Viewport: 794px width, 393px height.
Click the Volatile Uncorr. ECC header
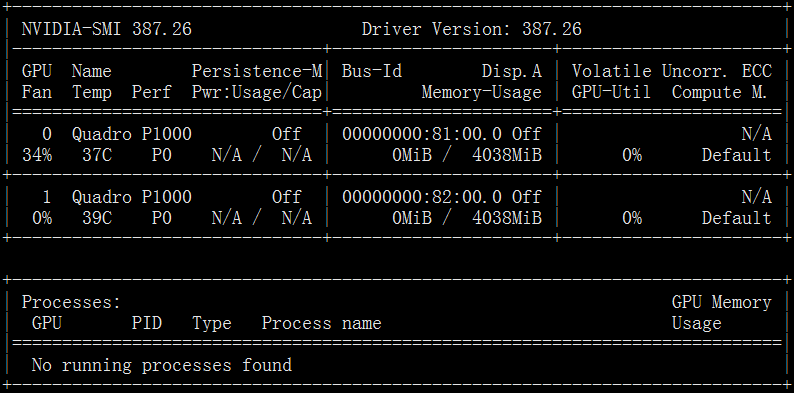[x=671, y=71]
